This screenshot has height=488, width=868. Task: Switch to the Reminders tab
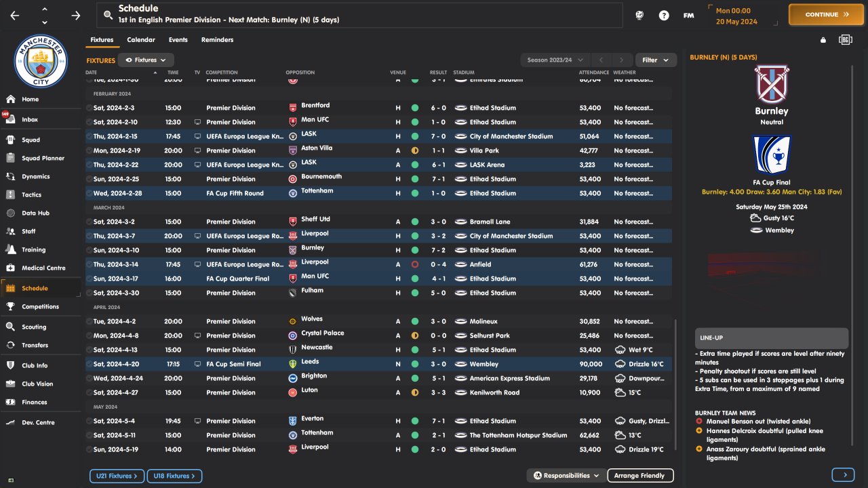pos(217,40)
